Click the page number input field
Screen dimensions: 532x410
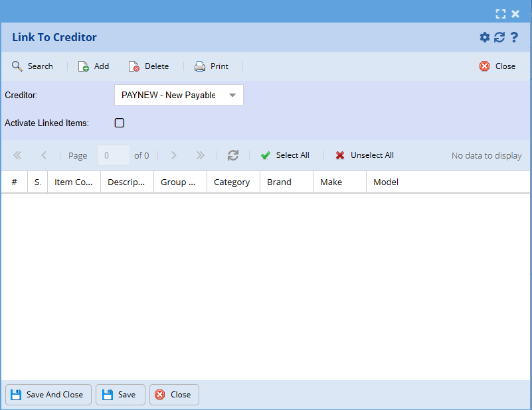pos(114,155)
